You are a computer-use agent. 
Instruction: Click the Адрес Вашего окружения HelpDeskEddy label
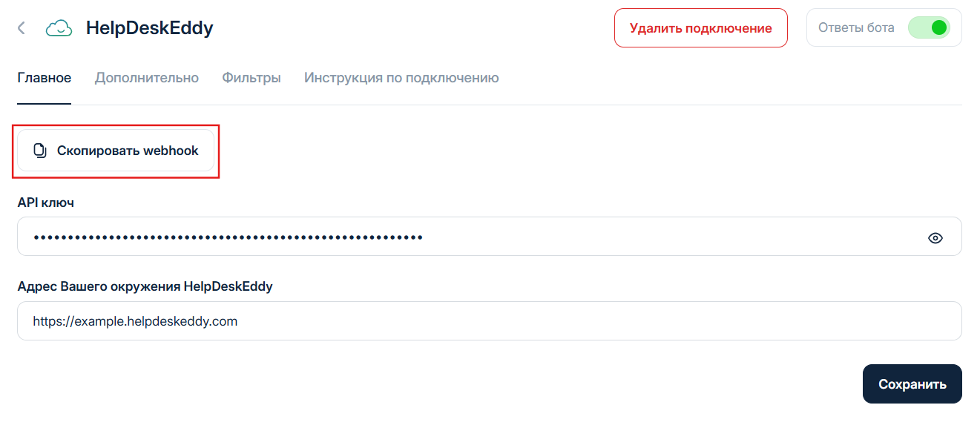(145, 286)
